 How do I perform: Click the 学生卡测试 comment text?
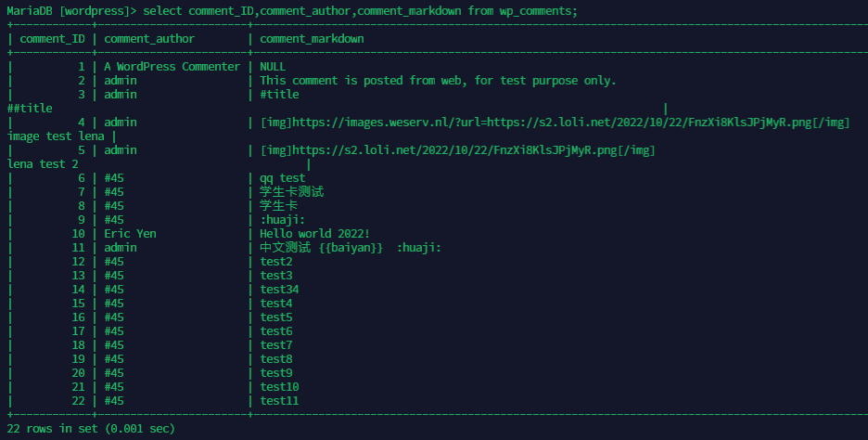pos(292,192)
